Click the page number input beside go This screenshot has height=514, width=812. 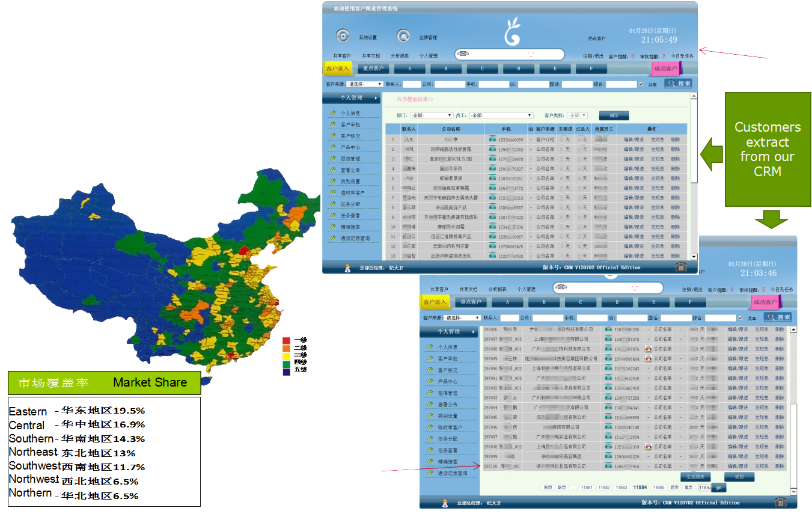coord(705,489)
